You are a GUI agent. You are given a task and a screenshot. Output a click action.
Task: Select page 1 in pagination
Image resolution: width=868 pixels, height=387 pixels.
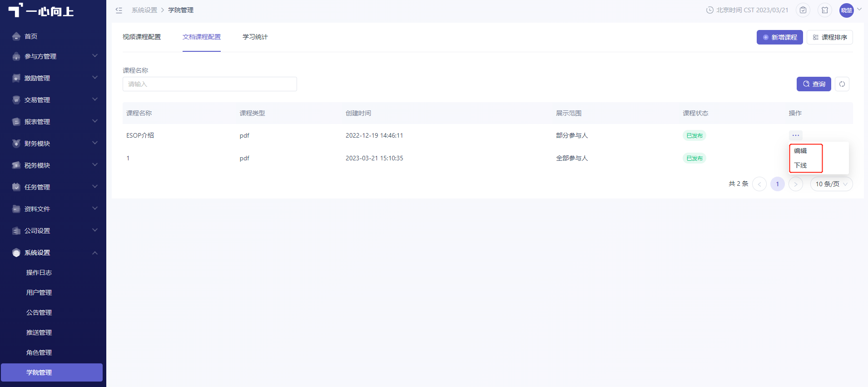coord(778,184)
